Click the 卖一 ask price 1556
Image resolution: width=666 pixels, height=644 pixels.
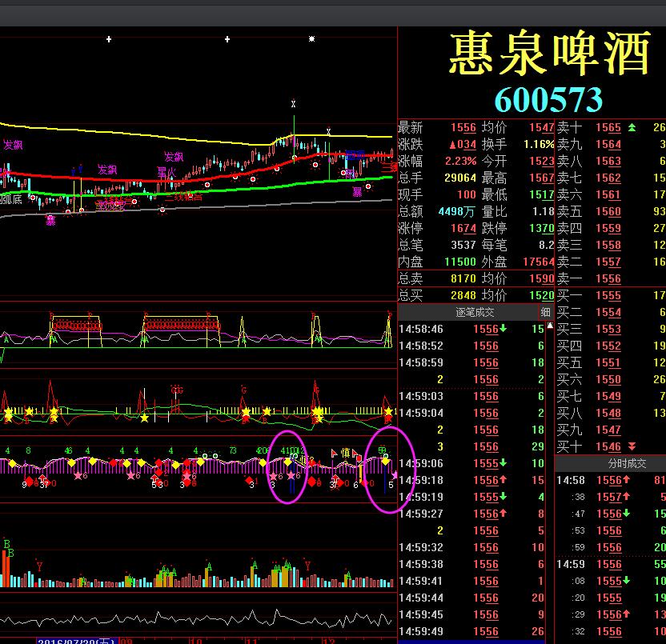[x=608, y=279]
